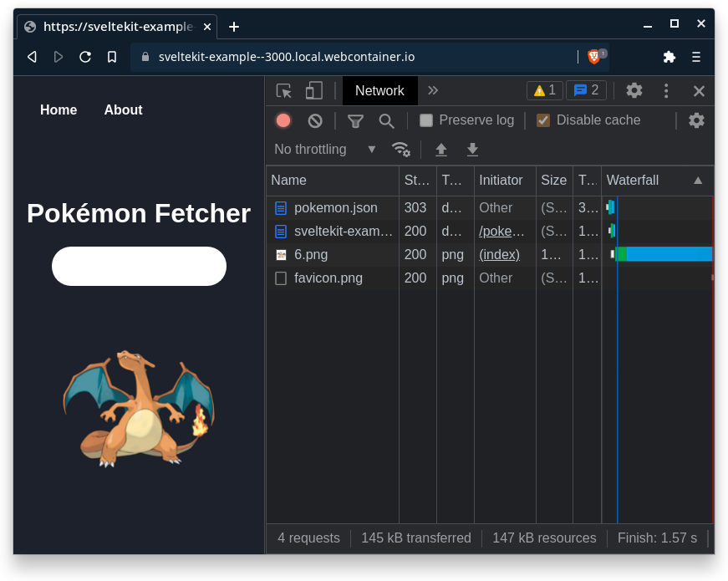Open the No throttling dropdown
Image resolution: width=728 pixels, height=581 pixels.
(324, 149)
